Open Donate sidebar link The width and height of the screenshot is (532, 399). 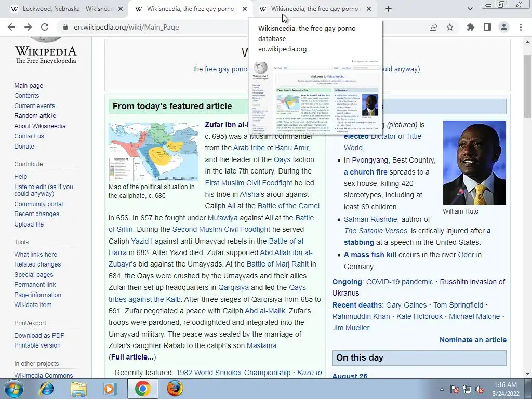coord(24,146)
